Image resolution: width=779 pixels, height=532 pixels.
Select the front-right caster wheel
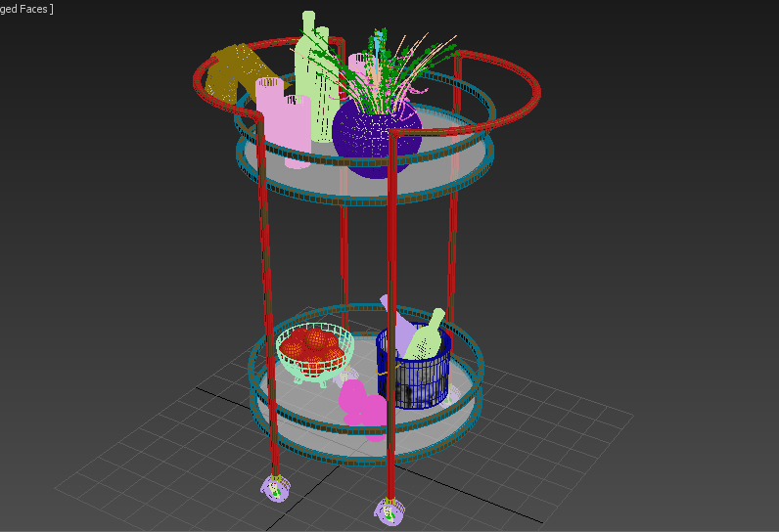click(x=390, y=511)
